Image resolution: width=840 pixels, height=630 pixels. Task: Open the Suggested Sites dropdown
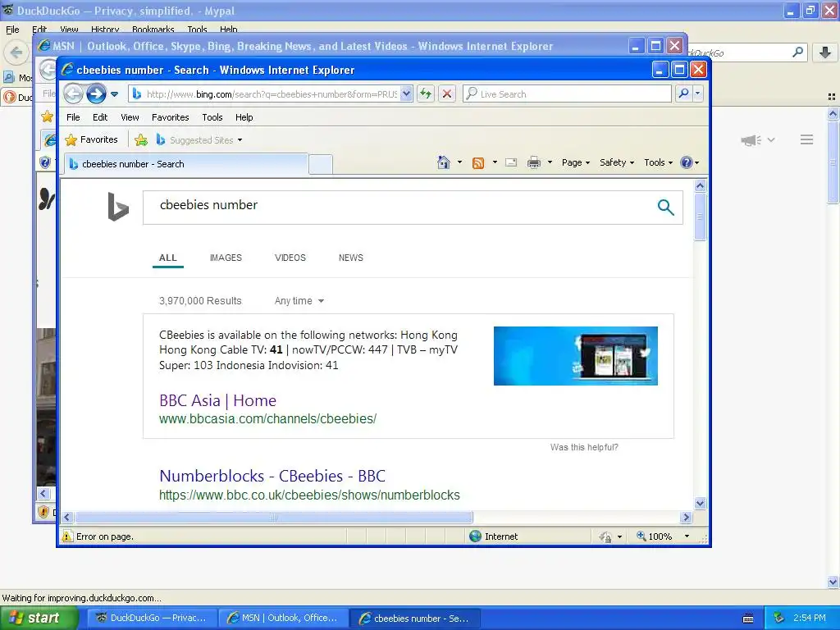click(199, 140)
